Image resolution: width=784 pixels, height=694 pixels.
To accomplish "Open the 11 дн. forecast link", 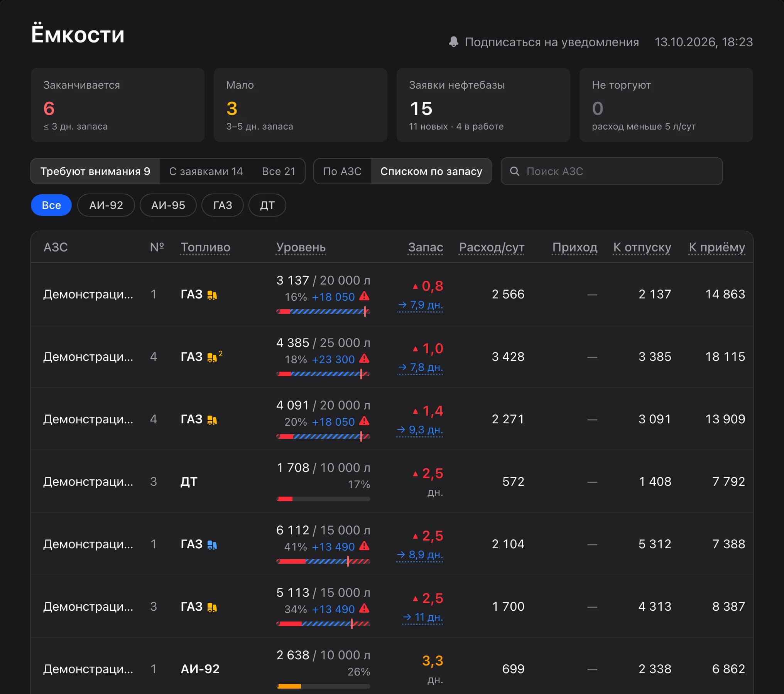I will (422, 617).
